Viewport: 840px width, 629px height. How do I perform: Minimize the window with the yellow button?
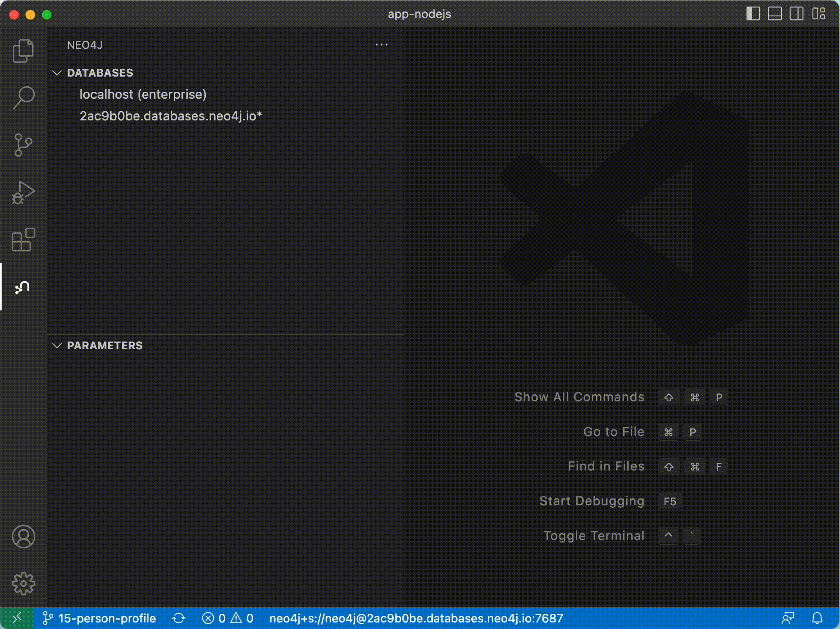[x=30, y=15]
